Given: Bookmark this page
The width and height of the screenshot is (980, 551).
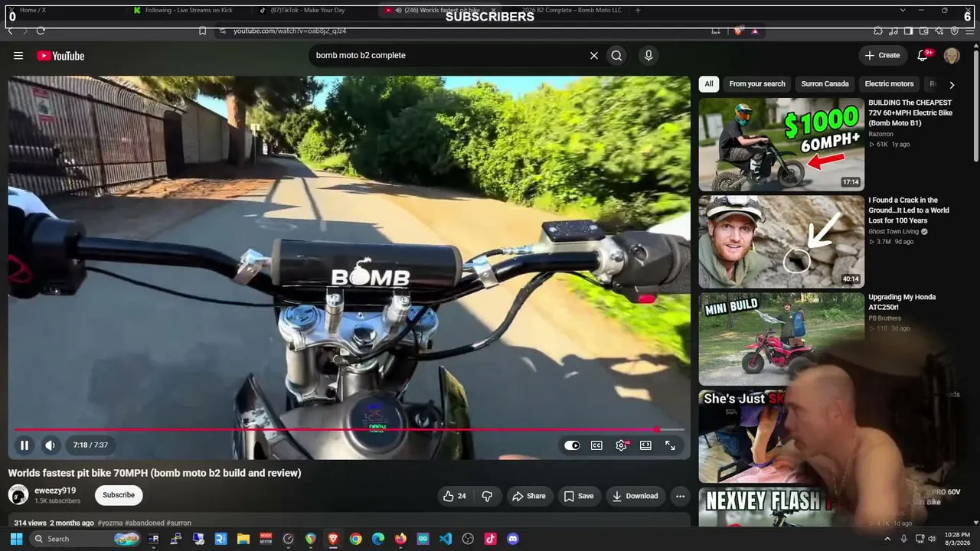Looking at the screenshot, I should pos(202,31).
